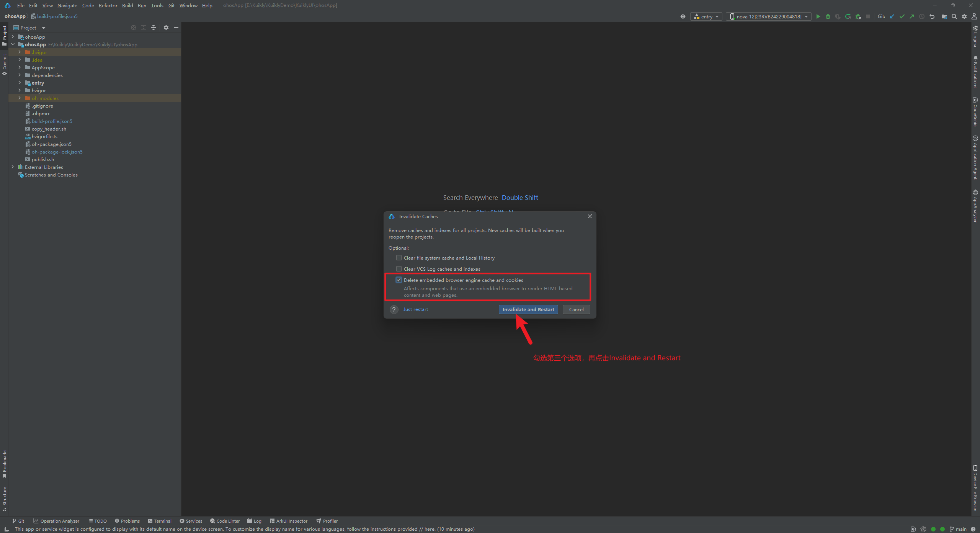980x533 pixels.
Task: Enable Clear file system cache checkbox
Action: tap(399, 258)
